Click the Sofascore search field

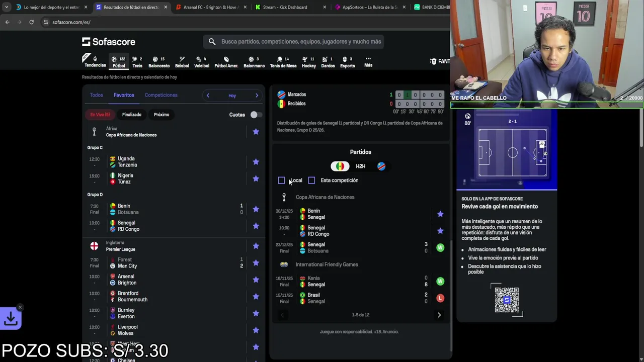[x=293, y=42]
